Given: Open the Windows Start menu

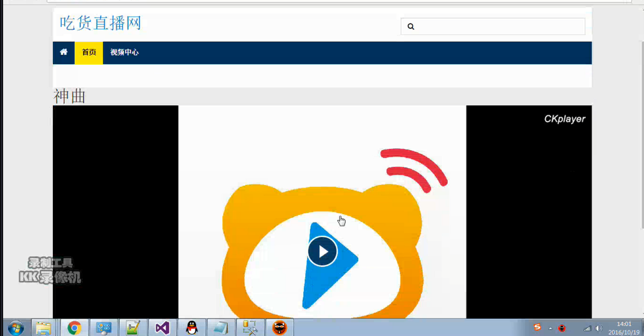Looking at the screenshot, I should 16,328.
